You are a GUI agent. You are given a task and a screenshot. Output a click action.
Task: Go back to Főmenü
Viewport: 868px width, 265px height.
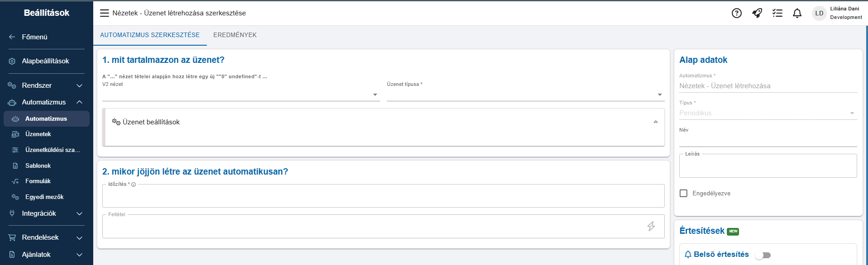34,37
